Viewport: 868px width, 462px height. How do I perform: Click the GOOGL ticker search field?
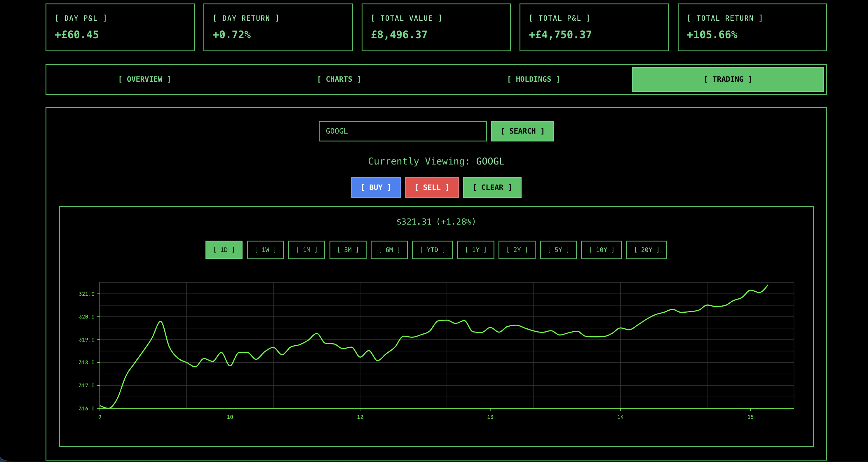402,131
